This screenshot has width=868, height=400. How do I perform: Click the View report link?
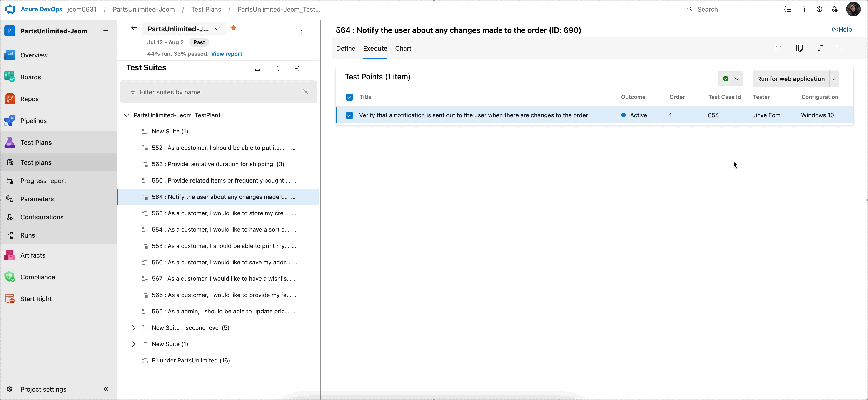[x=226, y=54]
